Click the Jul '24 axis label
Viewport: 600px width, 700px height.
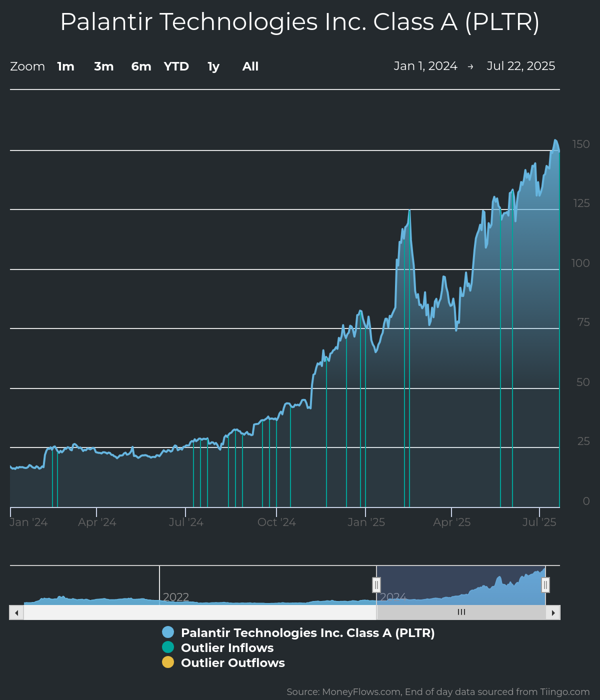click(x=186, y=522)
